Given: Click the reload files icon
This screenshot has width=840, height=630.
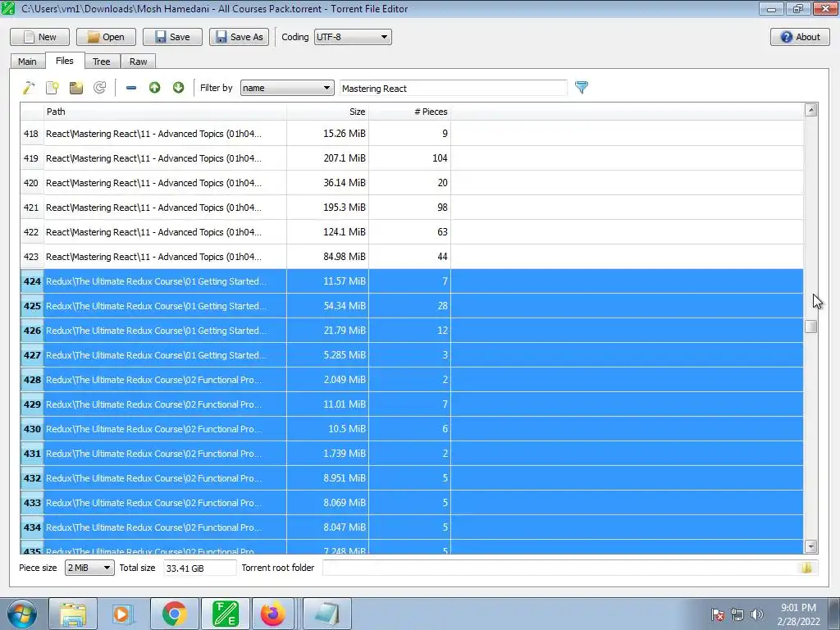Looking at the screenshot, I should coord(99,87).
